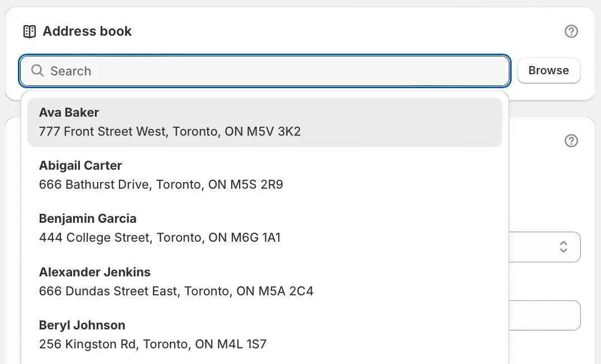Click 666 Bathurst Drive address line
The width and height of the screenshot is (601, 364).
coord(161,185)
